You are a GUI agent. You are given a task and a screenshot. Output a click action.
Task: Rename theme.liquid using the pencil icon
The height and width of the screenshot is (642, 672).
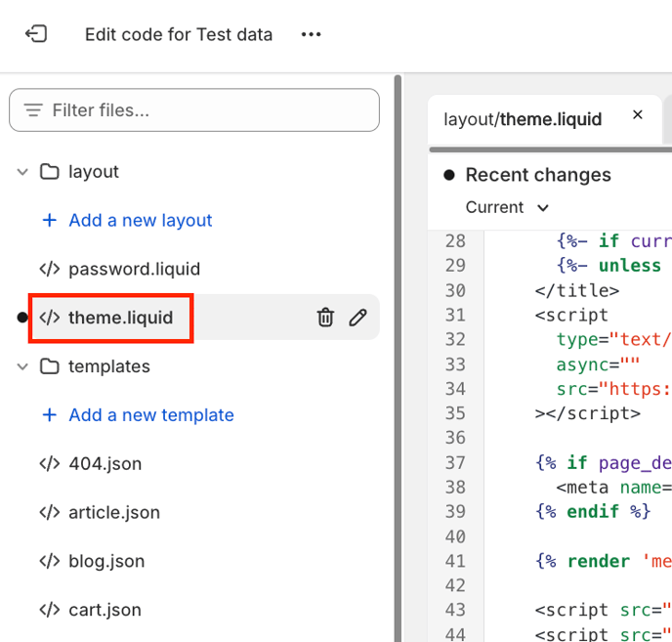click(357, 318)
